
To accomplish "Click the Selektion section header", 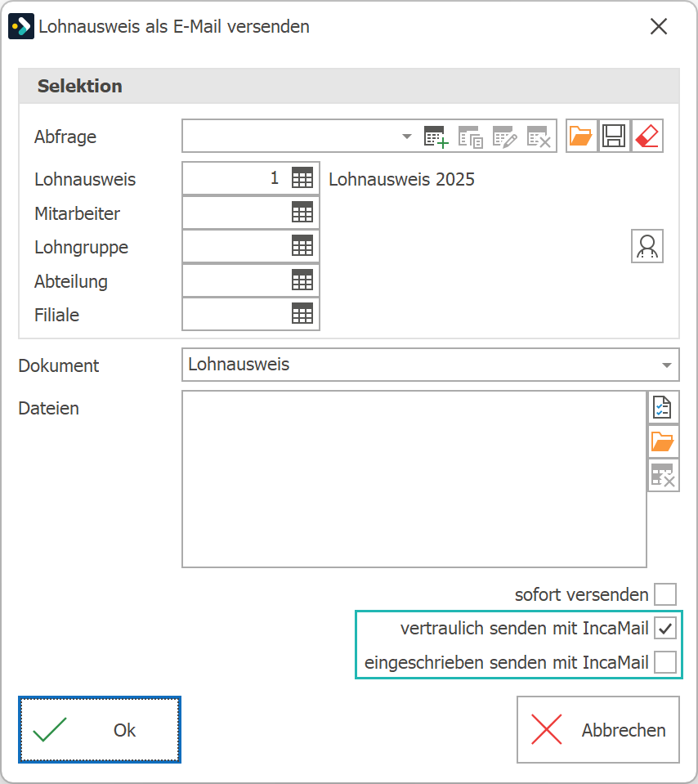I will 348,86.
